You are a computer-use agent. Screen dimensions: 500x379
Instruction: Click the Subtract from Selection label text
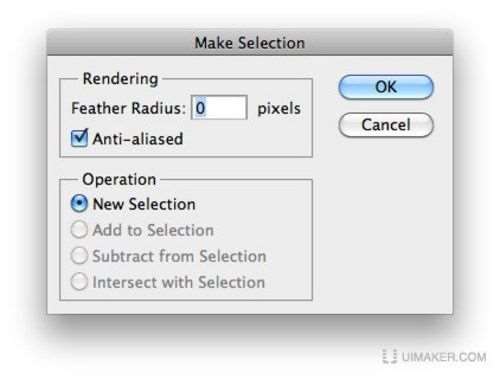pos(179,256)
